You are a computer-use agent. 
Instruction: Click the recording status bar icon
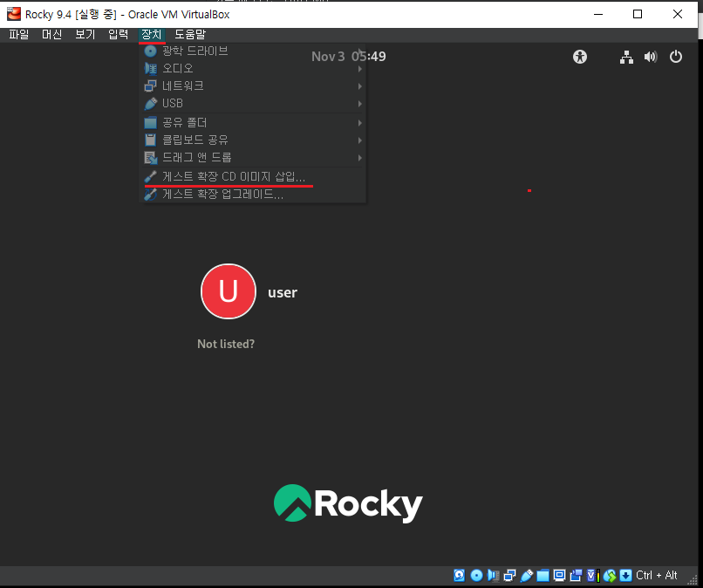(577, 576)
